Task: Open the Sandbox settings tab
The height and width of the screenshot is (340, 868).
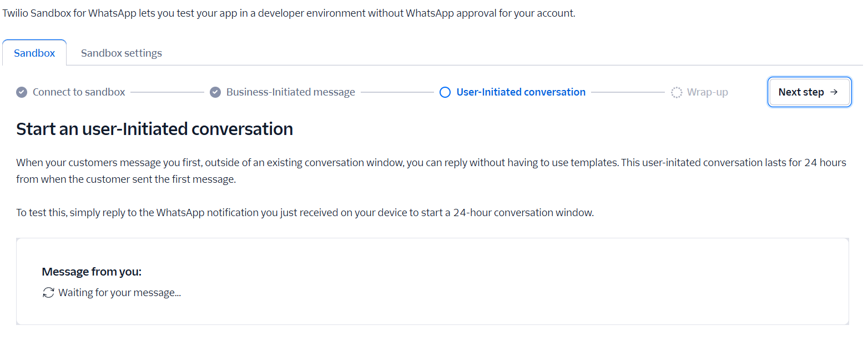Action: [x=122, y=53]
